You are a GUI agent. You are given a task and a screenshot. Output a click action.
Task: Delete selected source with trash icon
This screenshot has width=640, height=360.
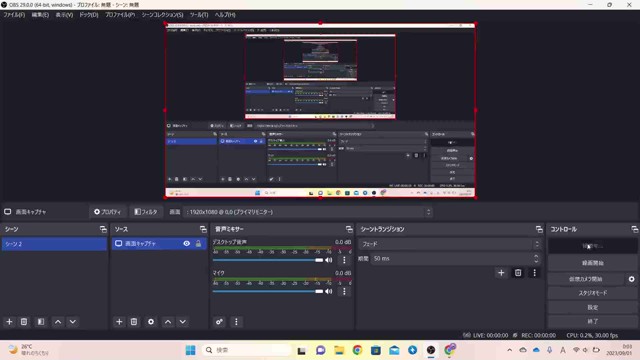click(x=134, y=322)
